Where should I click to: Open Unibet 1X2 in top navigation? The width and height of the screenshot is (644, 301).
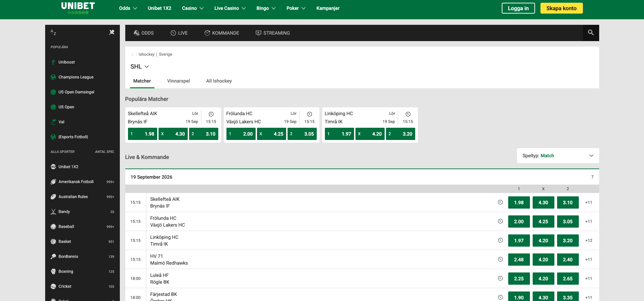(160, 8)
